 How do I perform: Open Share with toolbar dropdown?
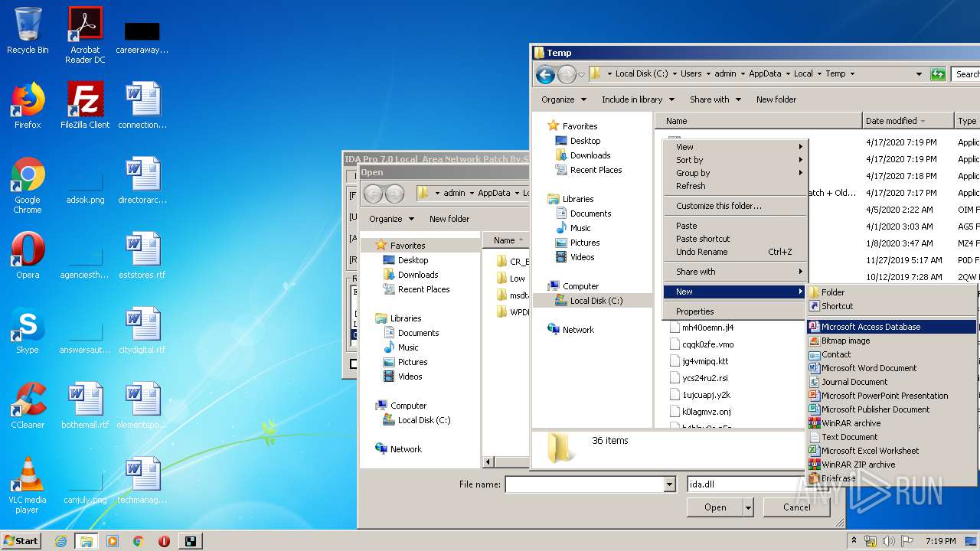click(715, 99)
